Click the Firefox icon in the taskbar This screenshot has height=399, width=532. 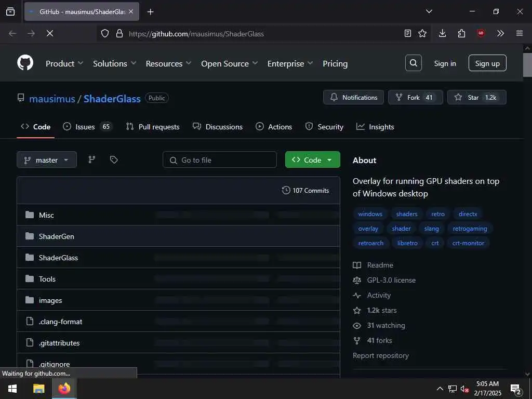(64, 389)
